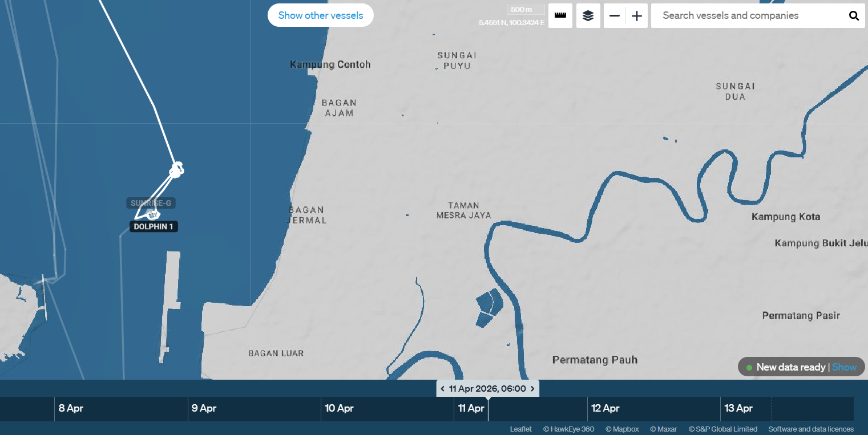Click the DOLPHIN 1 vessel label
This screenshot has width=868, height=435.
tap(154, 226)
